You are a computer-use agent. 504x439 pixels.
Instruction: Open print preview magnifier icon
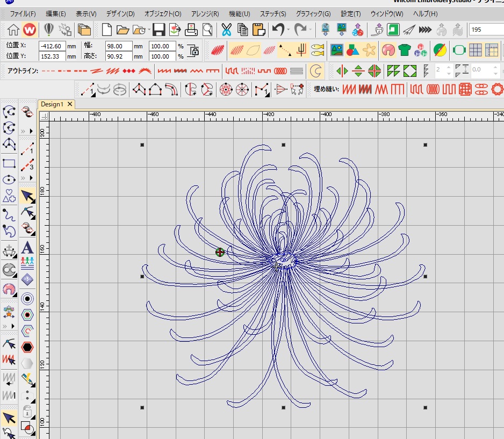207,30
